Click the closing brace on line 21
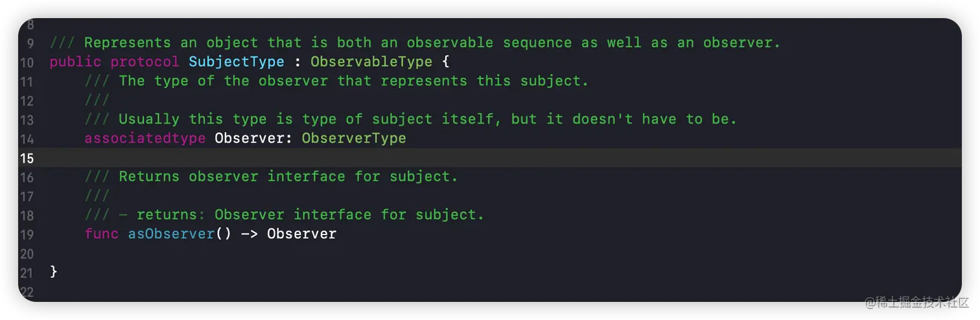The height and width of the screenshot is (320, 980). click(54, 272)
